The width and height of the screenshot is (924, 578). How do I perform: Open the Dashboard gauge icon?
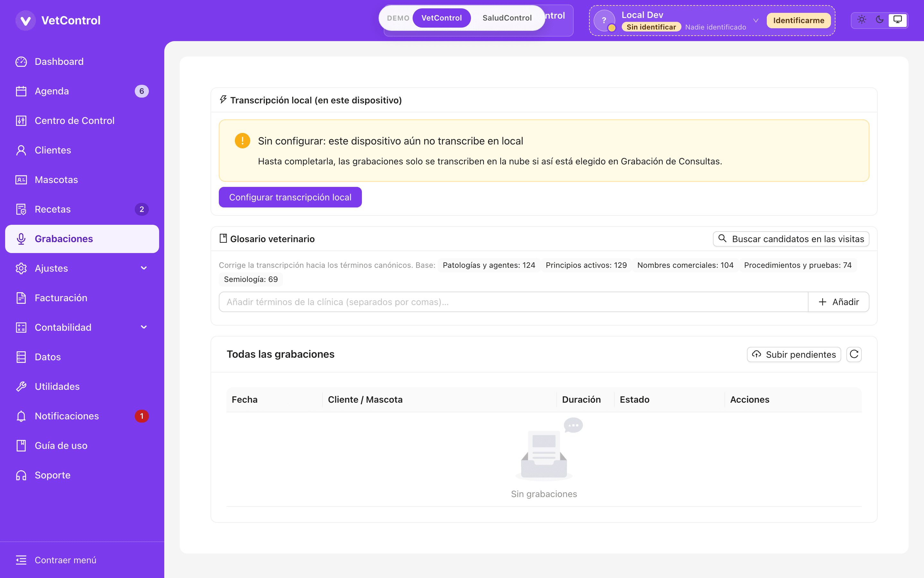point(21,62)
